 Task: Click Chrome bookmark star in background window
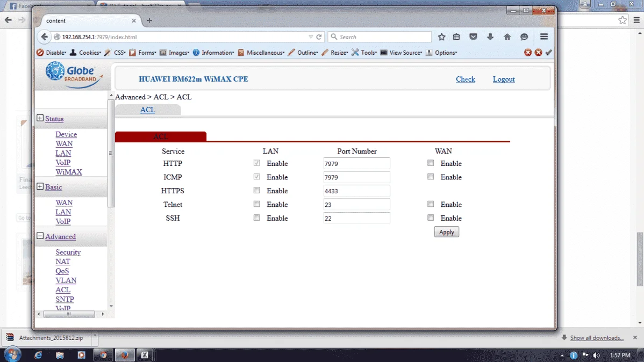click(622, 20)
